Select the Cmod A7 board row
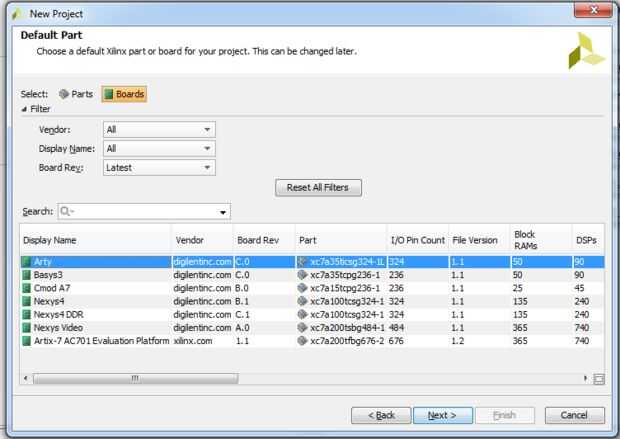The width and height of the screenshot is (620, 439). pos(312,288)
